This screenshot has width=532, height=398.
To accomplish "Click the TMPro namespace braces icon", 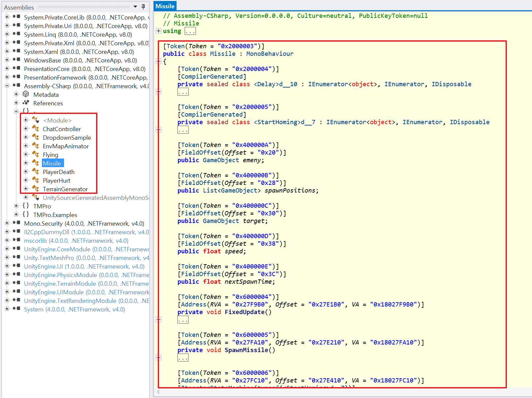I will point(26,206).
